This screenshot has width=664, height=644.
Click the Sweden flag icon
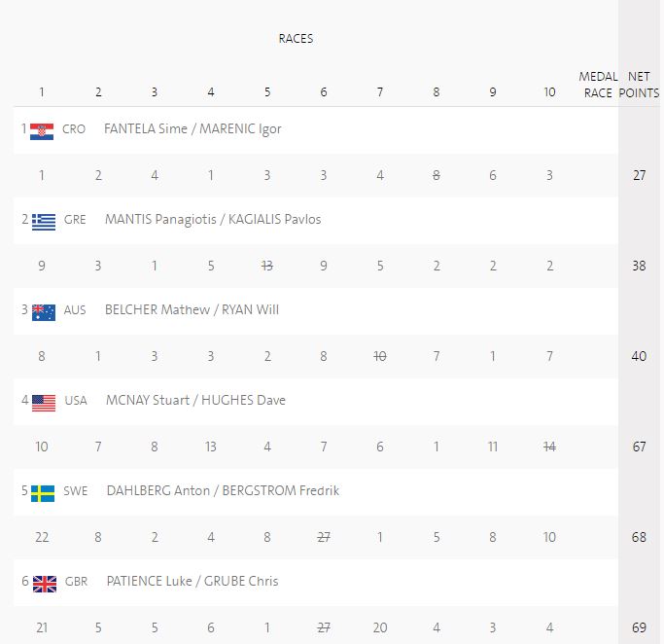tap(44, 491)
